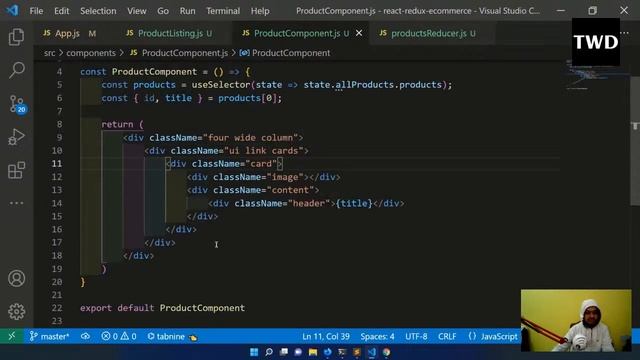Open File Explorer from taskbar
Viewport: 640px width, 360px height.
[x=313, y=352]
